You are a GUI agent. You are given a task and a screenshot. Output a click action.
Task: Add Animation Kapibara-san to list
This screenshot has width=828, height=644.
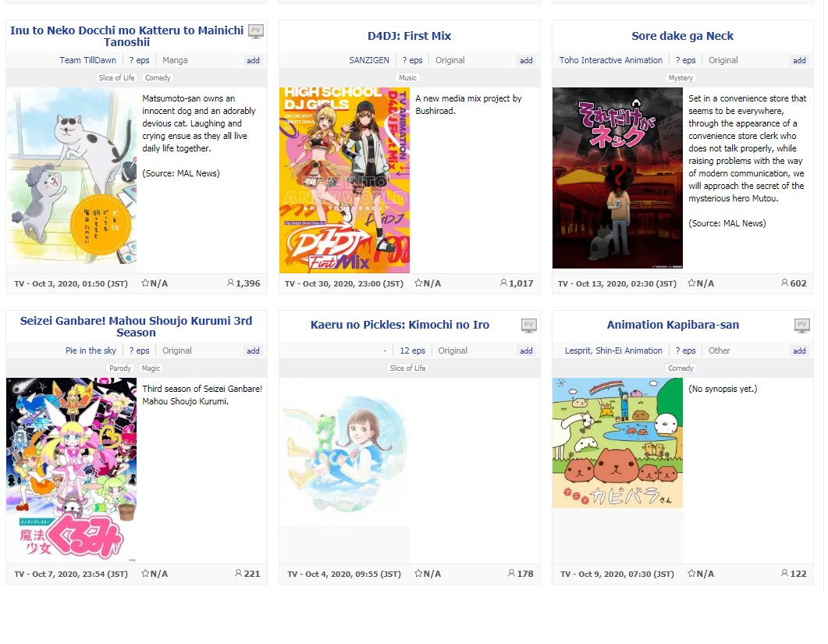click(x=799, y=350)
